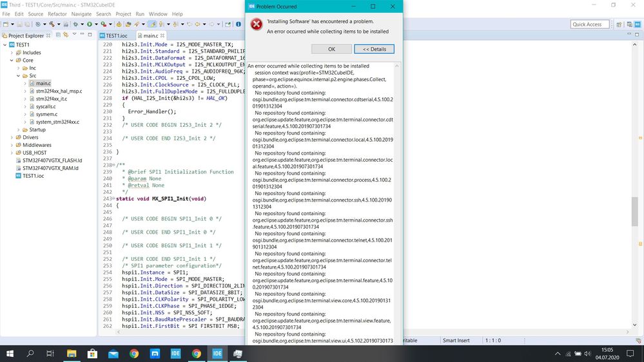Click the External Tools run icon
The image size is (644, 362).
point(104,24)
